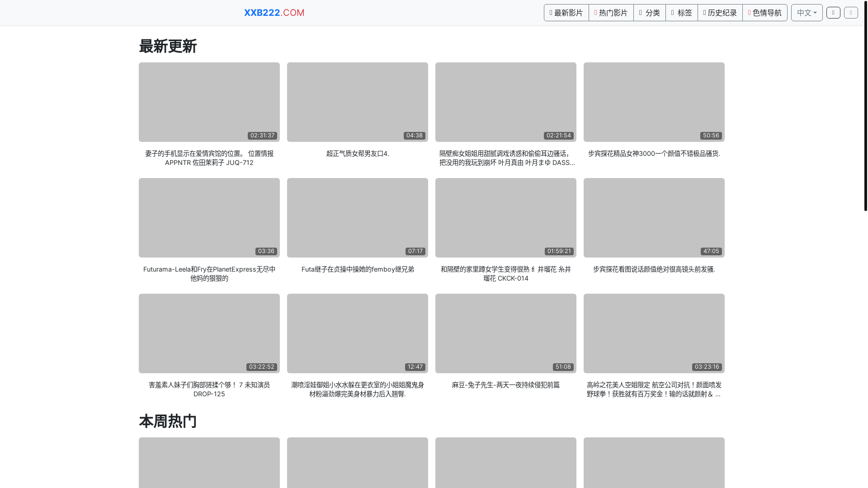Open the video thumbnail with duration 02:21:54
The width and height of the screenshot is (868, 488).
tap(506, 102)
